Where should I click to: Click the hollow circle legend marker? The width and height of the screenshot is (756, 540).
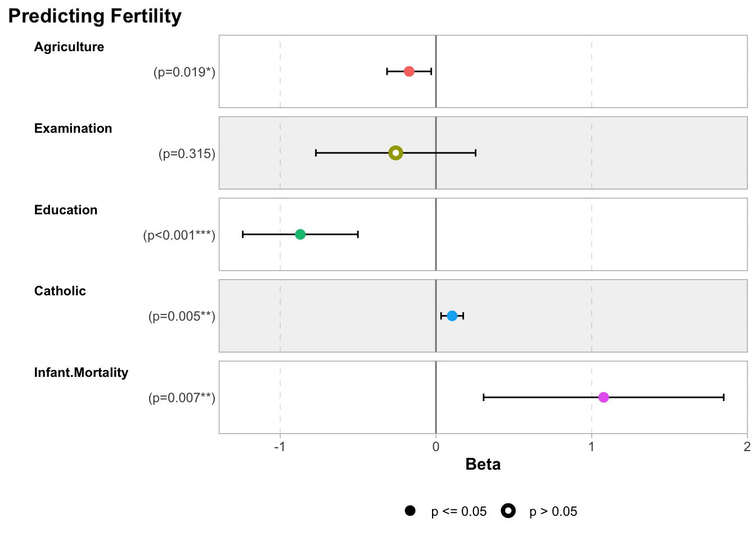[x=508, y=511]
